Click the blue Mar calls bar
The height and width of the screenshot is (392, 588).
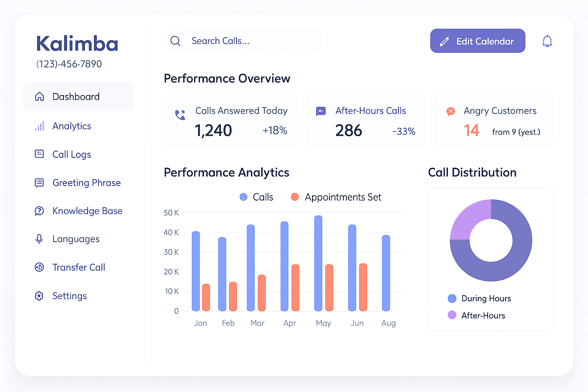251,268
